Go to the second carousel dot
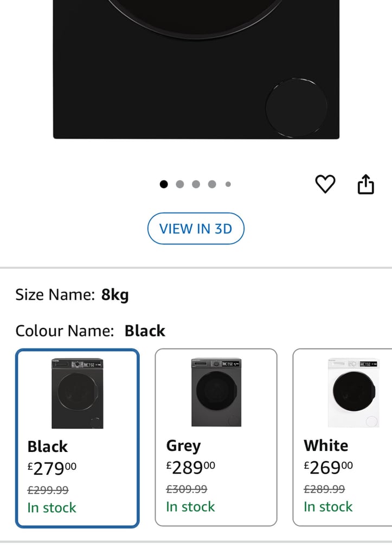The width and height of the screenshot is (392, 555). tap(180, 184)
